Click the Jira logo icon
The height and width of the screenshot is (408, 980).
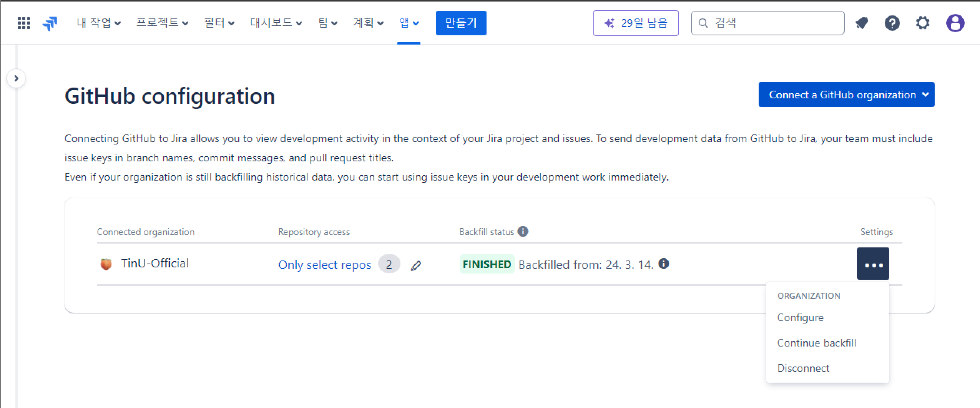(x=50, y=23)
